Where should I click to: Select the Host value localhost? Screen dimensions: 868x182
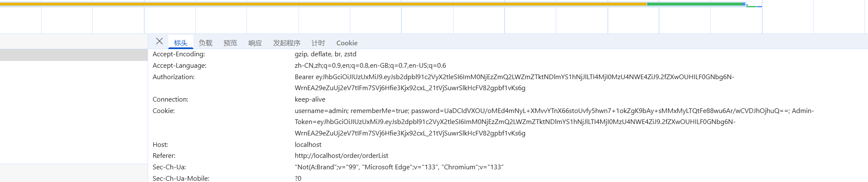tap(308, 145)
